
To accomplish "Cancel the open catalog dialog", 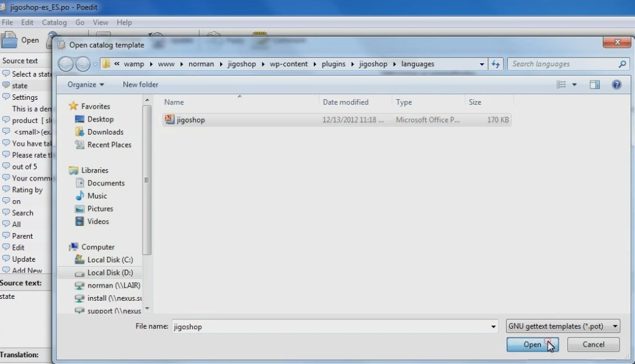I will point(593,345).
